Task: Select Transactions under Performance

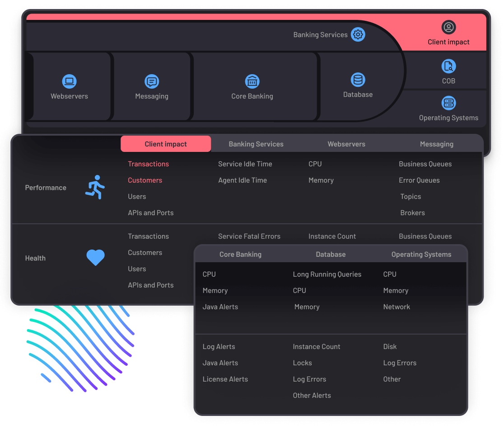Action: click(148, 164)
